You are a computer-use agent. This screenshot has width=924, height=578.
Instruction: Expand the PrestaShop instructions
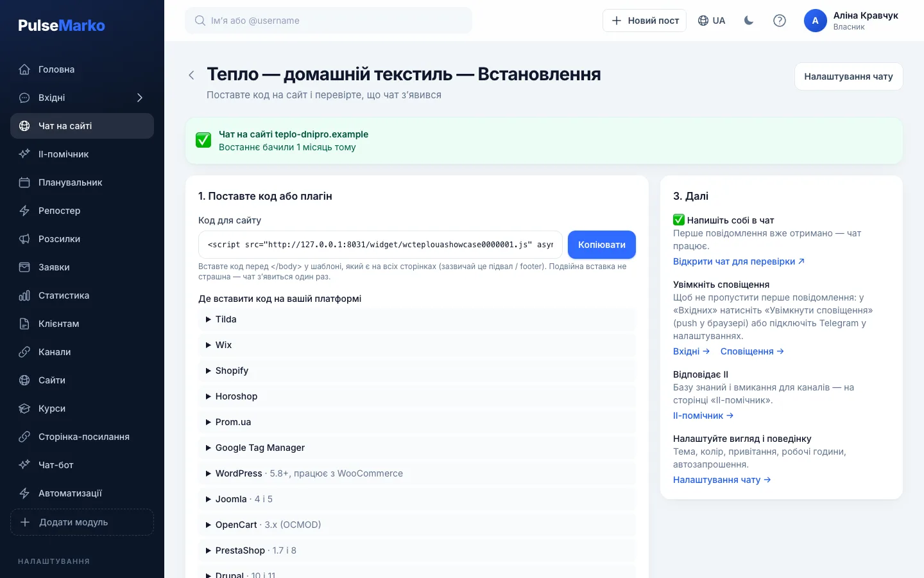(417, 550)
